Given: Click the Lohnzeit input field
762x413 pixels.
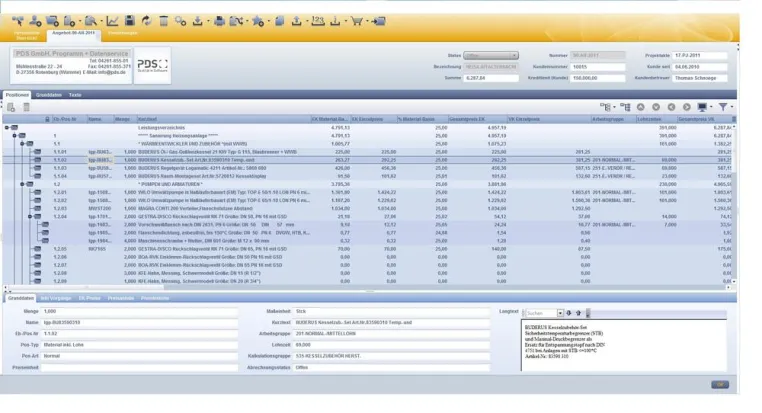Looking at the screenshot, I should click(391, 345).
